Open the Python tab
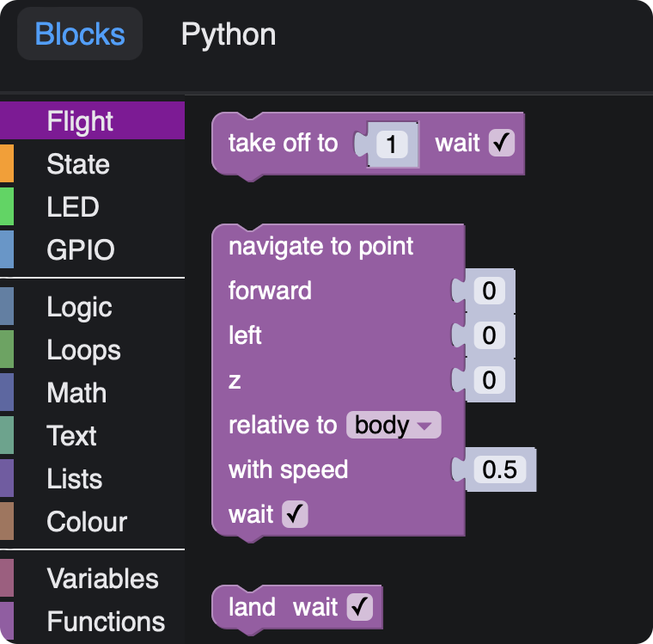653x644 pixels. 229,34
